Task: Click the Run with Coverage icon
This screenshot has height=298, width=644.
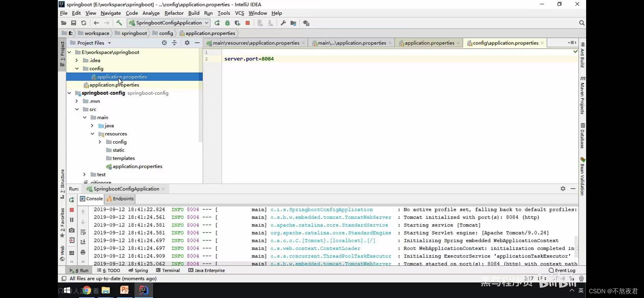Action: click(x=237, y=23)
